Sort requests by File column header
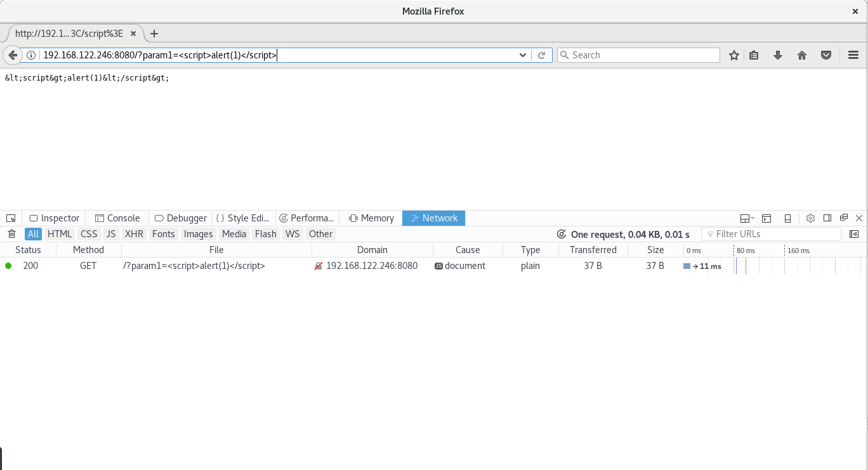This screenshot has height=470, width=868. 216,250
